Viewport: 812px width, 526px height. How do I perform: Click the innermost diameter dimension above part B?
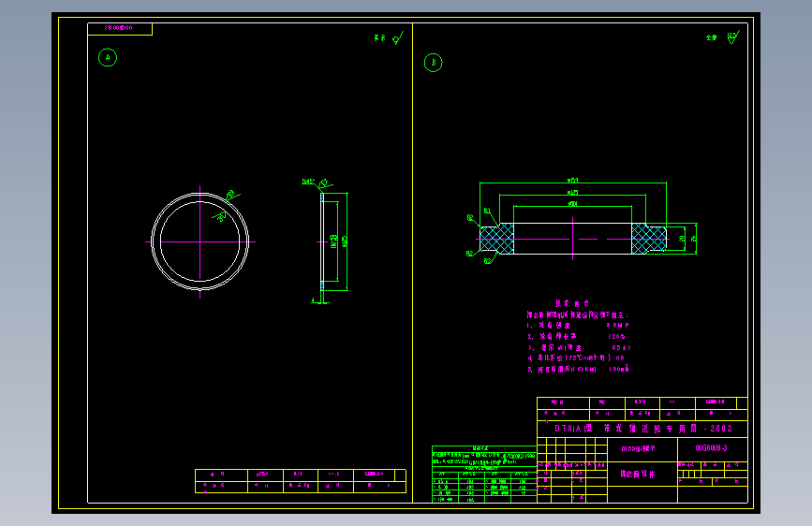point(573,204)
